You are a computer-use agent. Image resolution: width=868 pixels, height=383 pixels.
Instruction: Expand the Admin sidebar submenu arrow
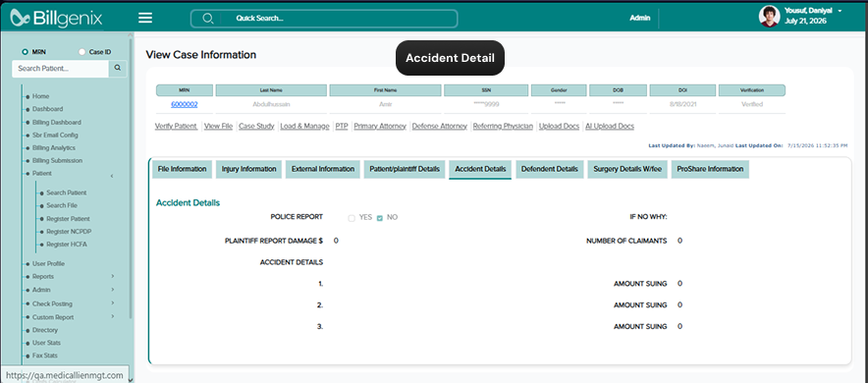(112, 290)
